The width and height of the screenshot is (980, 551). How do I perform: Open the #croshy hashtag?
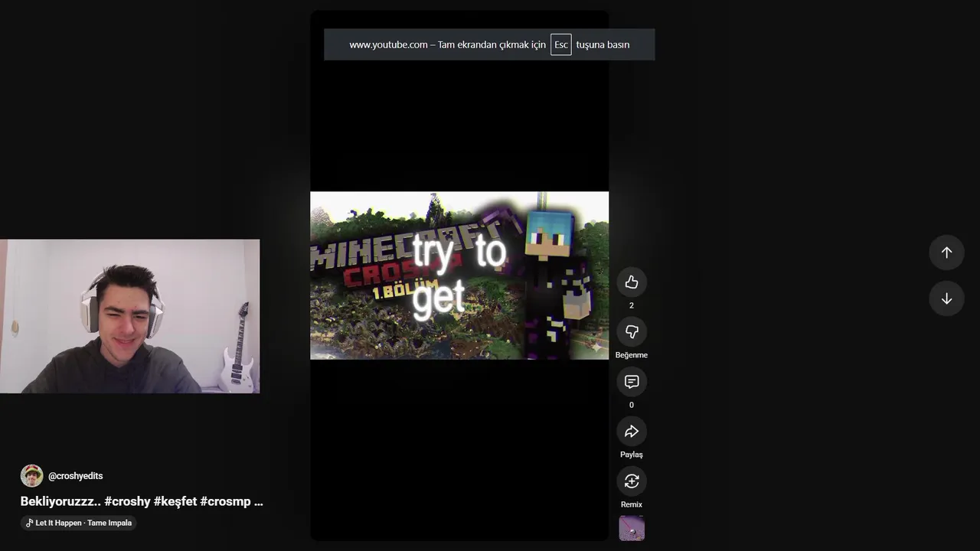point(127,501)
